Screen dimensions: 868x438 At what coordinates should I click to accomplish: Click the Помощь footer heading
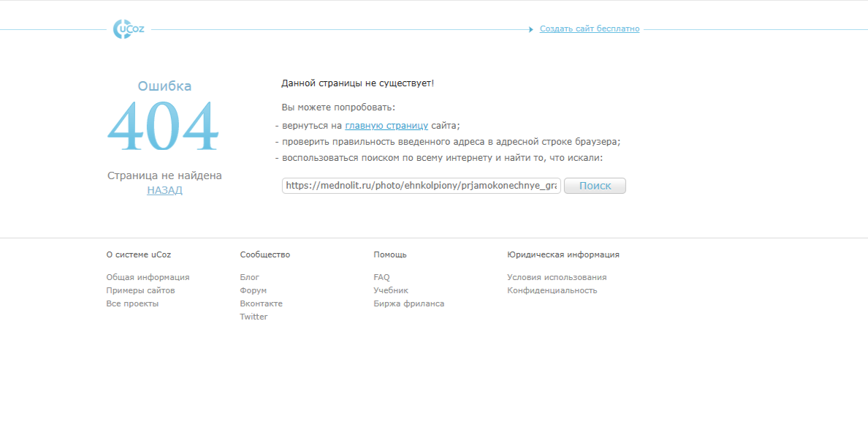tap(390, 254)
